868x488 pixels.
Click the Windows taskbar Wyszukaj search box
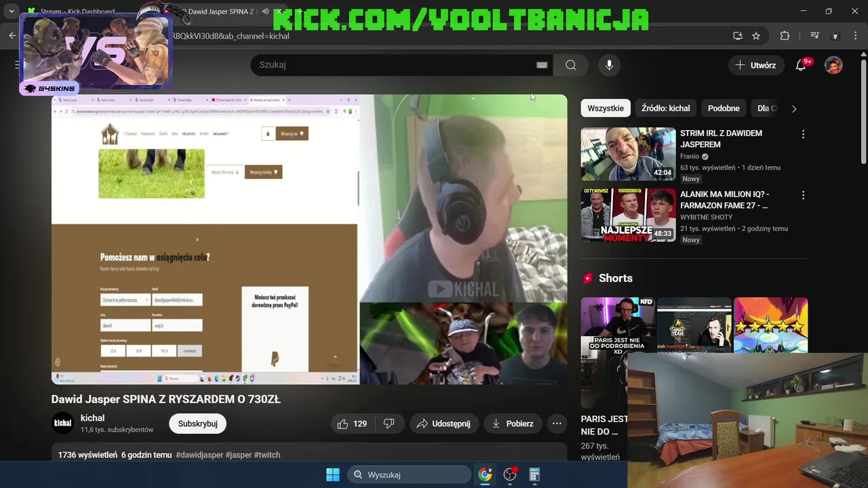410,474
